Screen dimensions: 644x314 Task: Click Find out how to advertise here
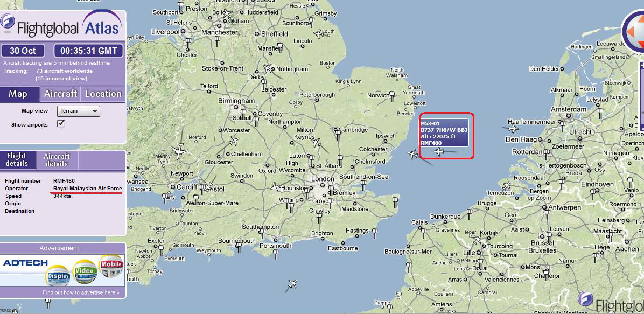(81, 292)
